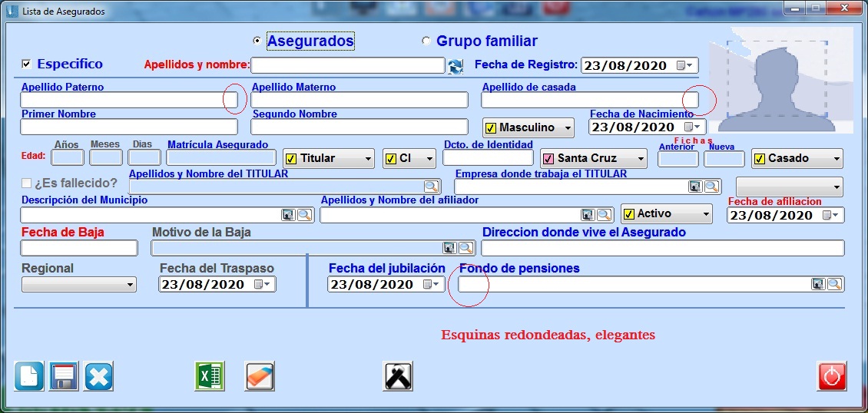Viewport: 868px width, 413px height.
Task: Click the Apellidos y nombre search field
Action: click(348, 65)
